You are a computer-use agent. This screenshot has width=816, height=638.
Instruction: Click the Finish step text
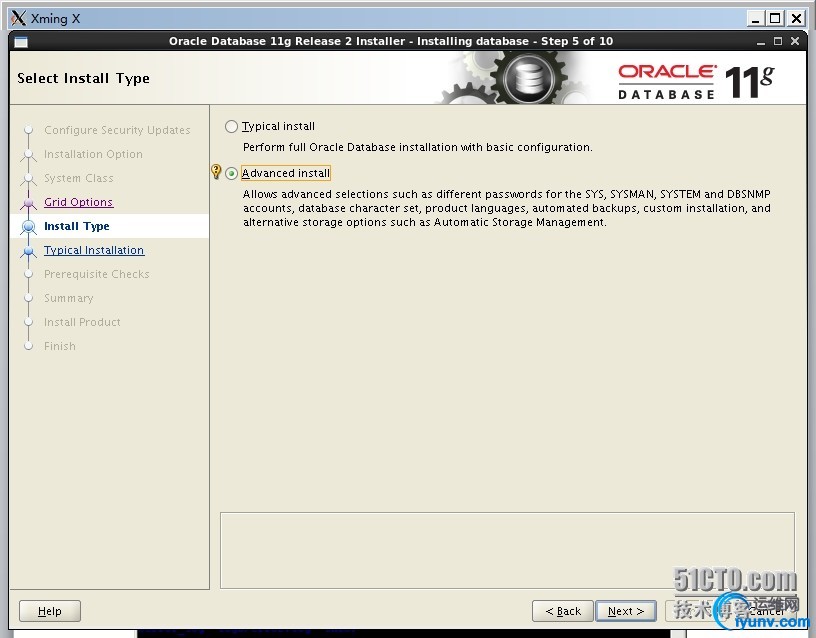click(x=60, y=346)
